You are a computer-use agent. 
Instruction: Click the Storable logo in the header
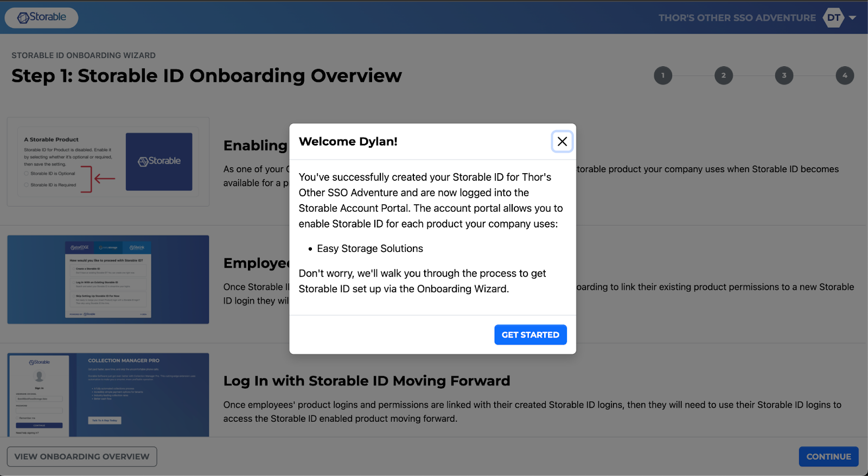[x=42, y=17]
